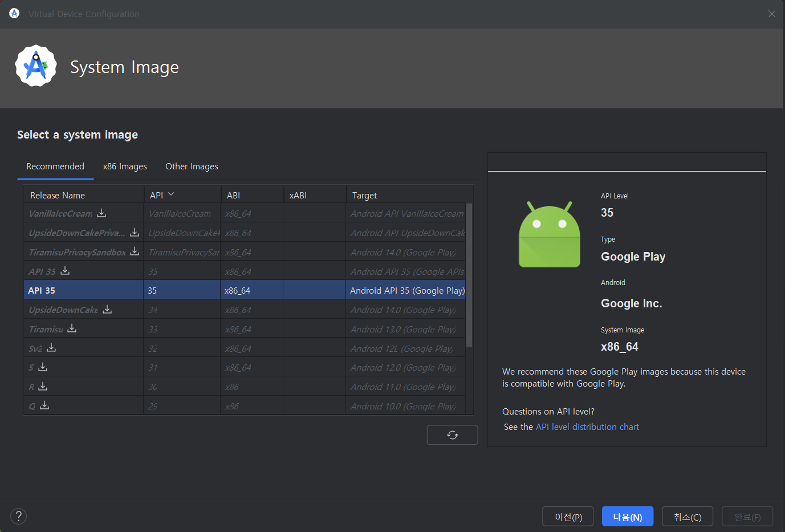Open the help question mark icon
This screenshot has width=785, height=532.
pyautogui.click(x=19, y=516)
